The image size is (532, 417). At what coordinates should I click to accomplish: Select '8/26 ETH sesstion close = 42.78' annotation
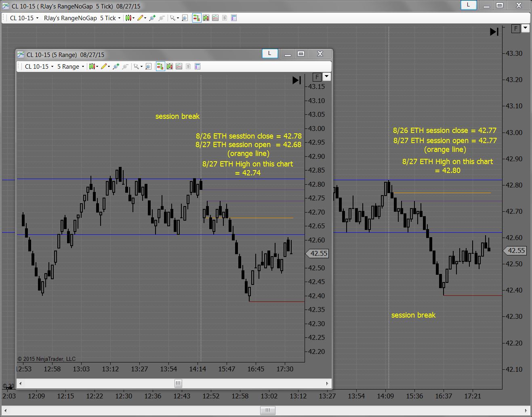coord(249,136)
